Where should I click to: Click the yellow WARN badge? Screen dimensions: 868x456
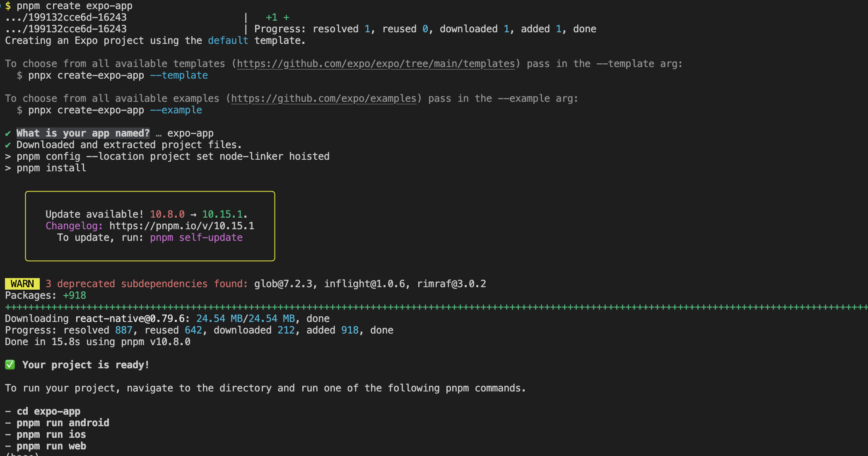coord(22,284)
